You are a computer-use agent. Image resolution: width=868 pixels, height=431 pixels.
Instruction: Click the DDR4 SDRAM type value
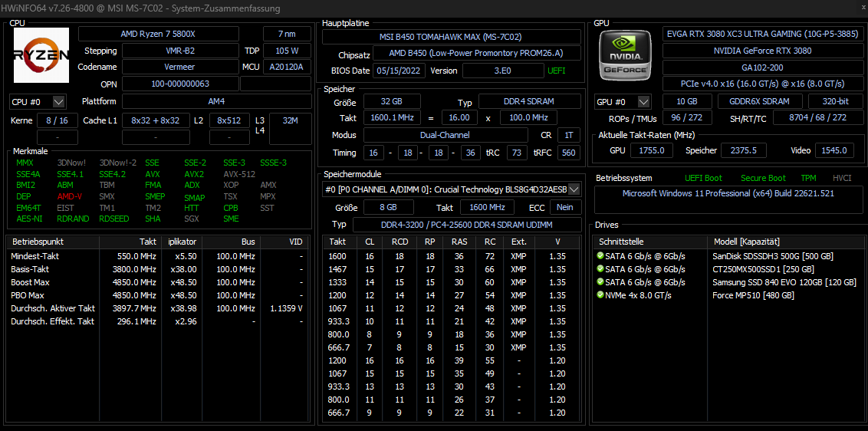pyautogui.click(x=530, y=102)
